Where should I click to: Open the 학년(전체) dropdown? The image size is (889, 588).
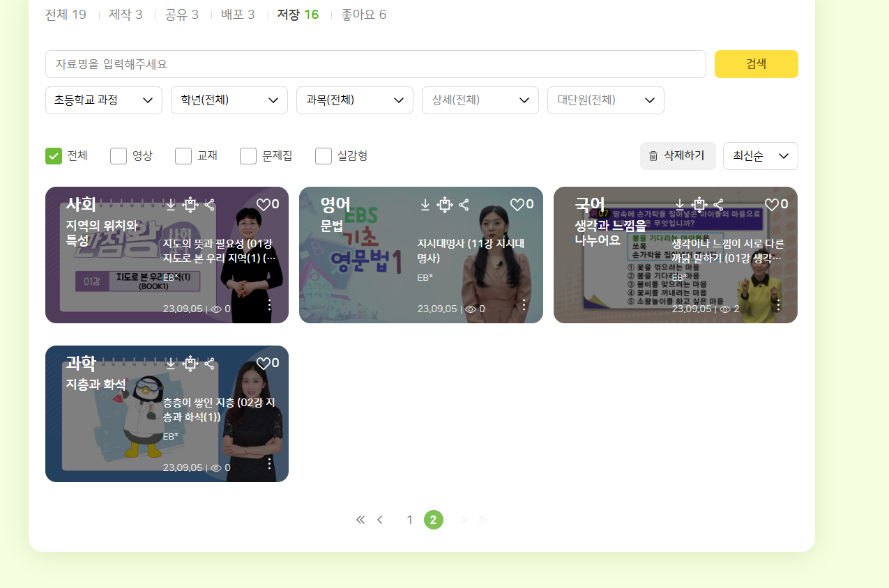229,100
